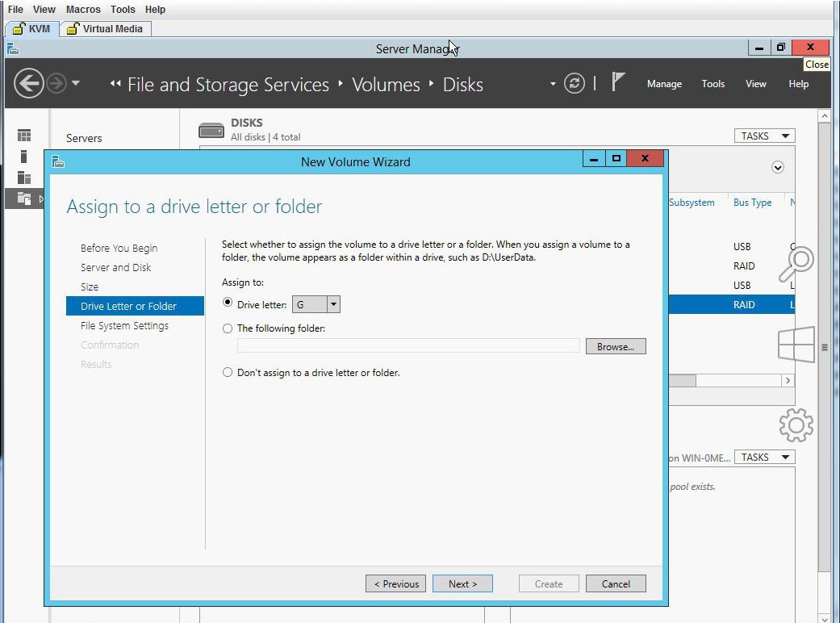Sort by Bus Type column header
The width and height of the screenshot is (840, 623).
point(752,203)
